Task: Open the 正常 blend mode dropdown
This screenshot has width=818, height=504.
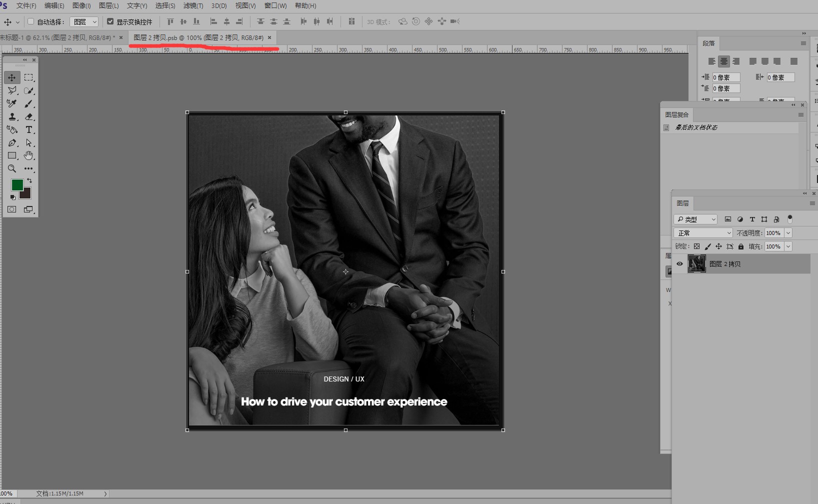Action: click(x=703, y=233)
